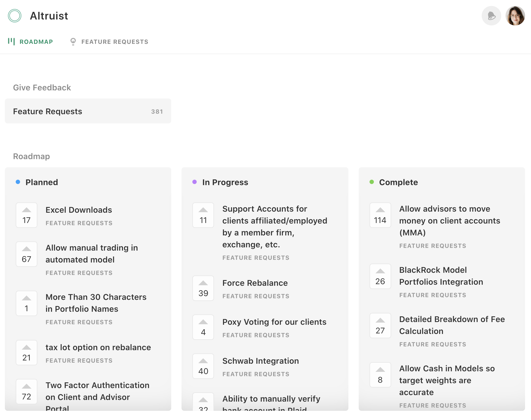Open Force Rebalance post
The width and height of the screenshot is (531, 420).
pyautogui.click(x=255, y=283)
